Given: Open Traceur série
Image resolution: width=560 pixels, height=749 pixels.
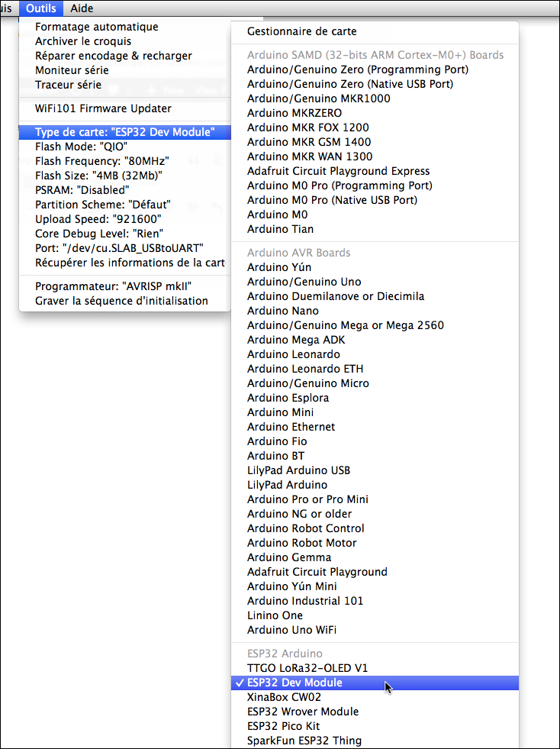Looking at the screenshot, I should click(124, 85).
